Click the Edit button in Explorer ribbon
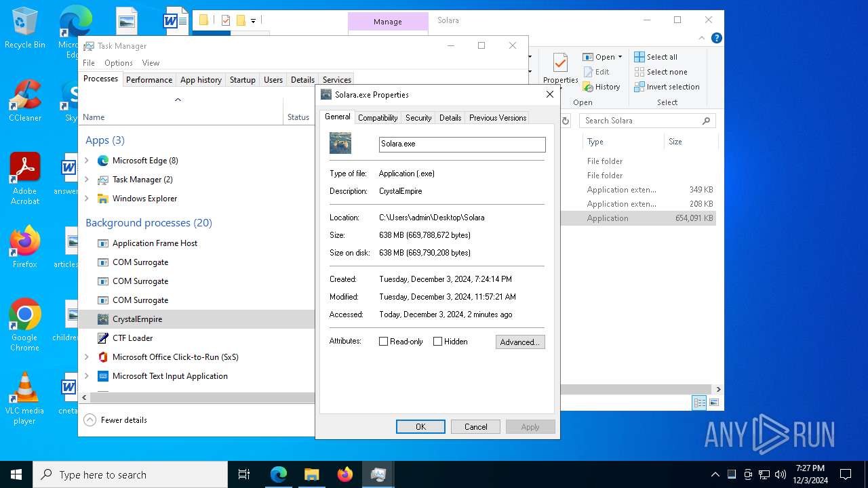868x488 pixels. 596,72
